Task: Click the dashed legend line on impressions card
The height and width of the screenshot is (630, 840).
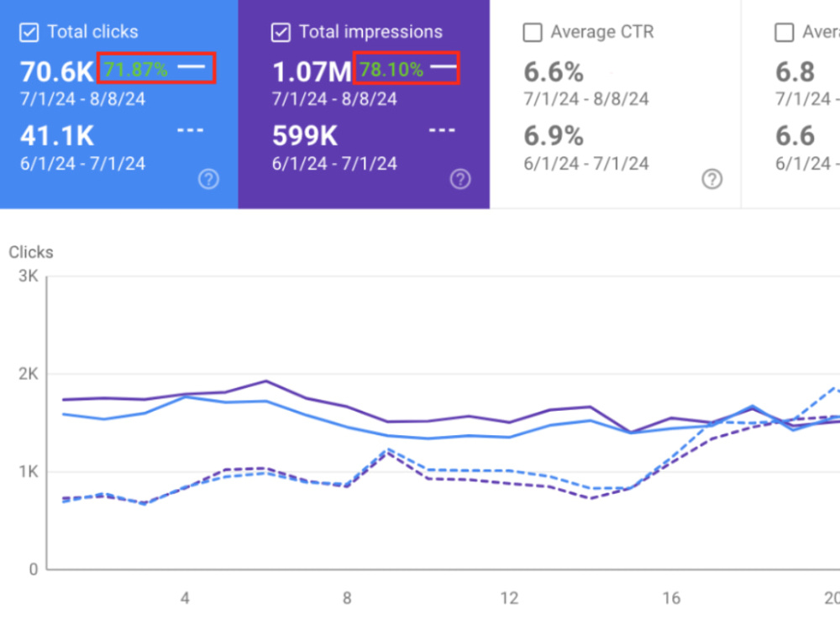Action: 443,130
